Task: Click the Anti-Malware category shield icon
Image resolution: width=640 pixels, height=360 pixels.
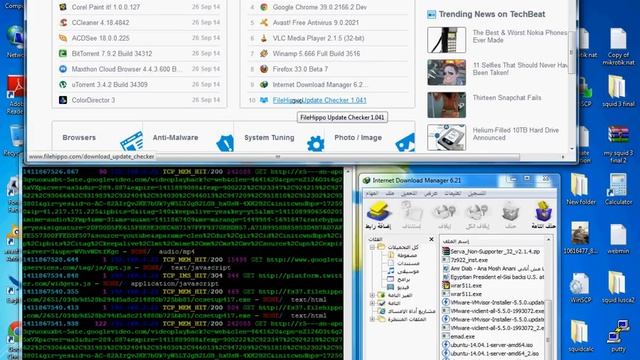Action: [225, 143]
